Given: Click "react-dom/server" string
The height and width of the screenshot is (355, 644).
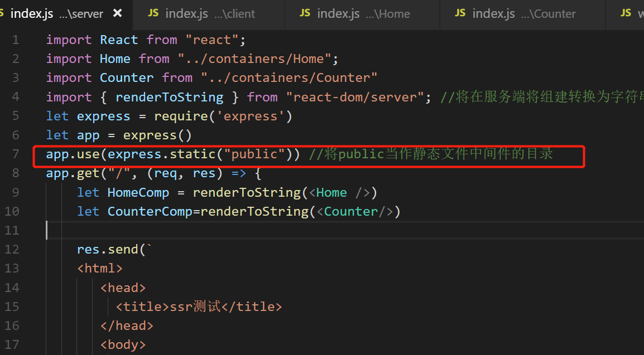Looking at the screenshot, I should (x=355, y=97).
